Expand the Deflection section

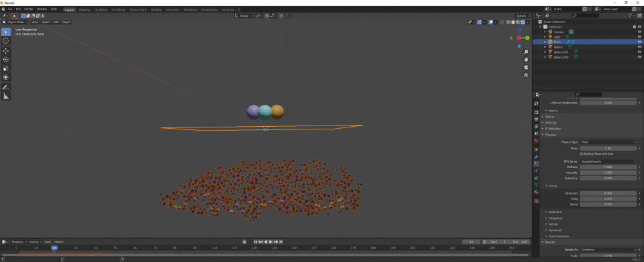pyautogui.click(x=555, y=212)
